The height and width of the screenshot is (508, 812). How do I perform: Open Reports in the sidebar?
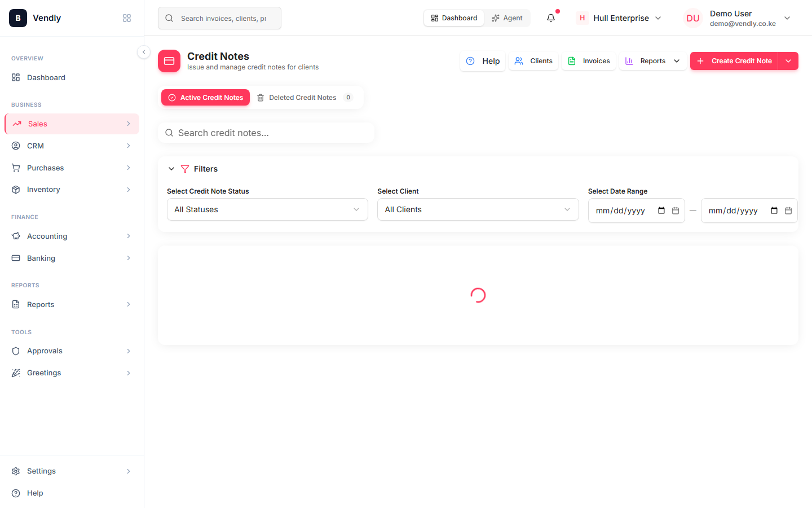coord(72,304)
